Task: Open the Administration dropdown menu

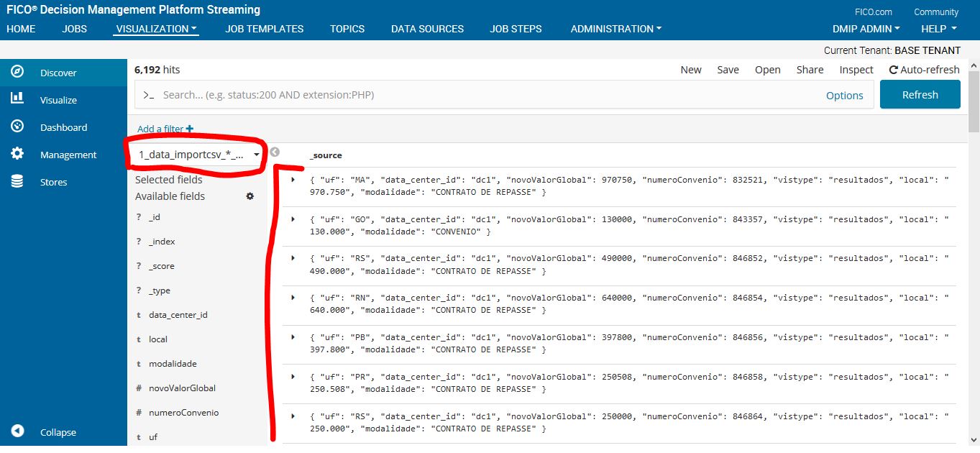Action: 616,29
